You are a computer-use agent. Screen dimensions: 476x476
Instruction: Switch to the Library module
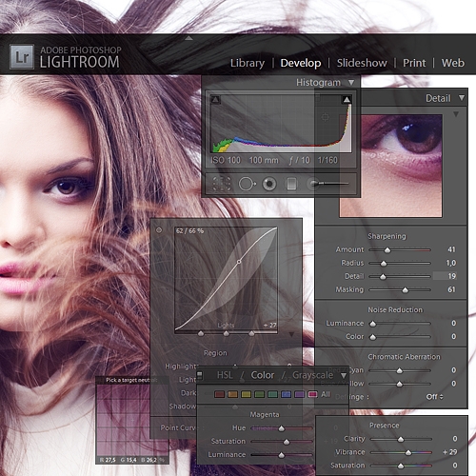[x=248, y=63]
